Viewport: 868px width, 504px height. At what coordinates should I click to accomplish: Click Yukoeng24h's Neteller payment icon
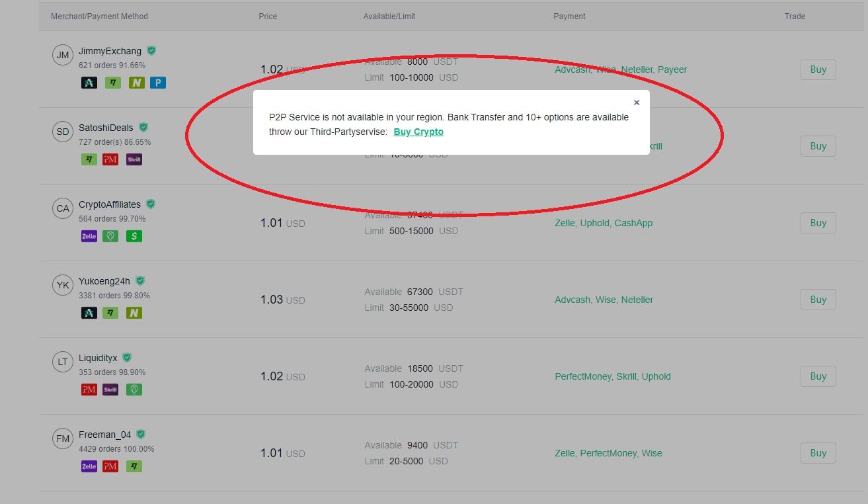pos(134,313)
